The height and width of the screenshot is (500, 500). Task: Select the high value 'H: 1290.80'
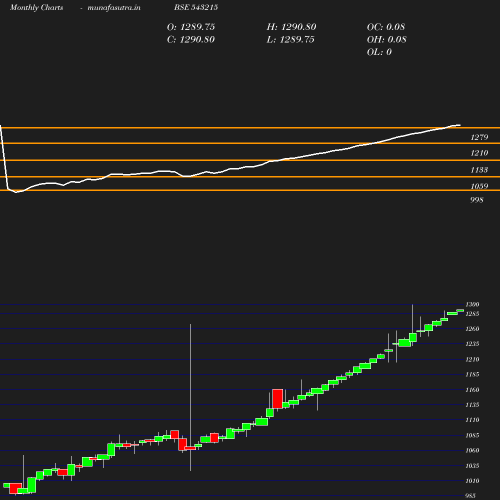tap(291, 27)
